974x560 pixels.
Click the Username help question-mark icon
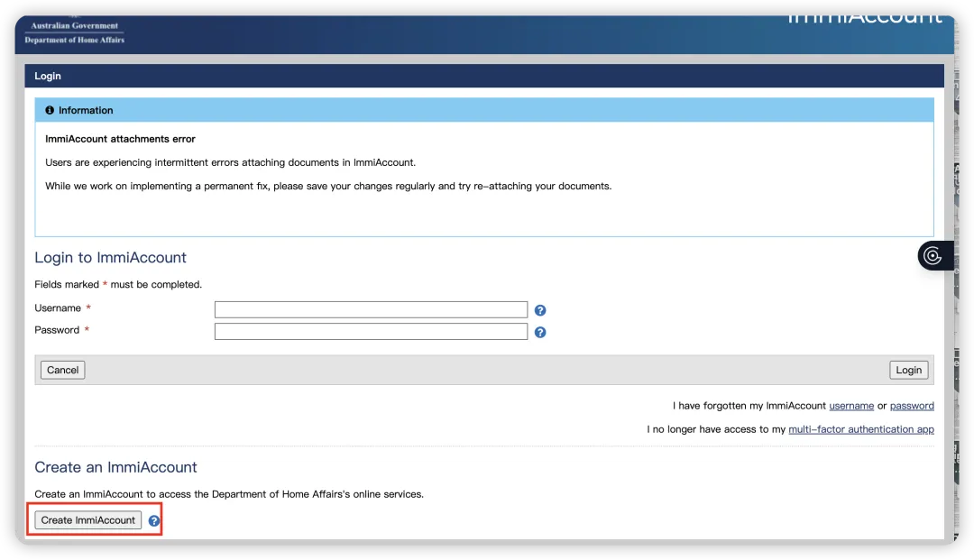(x=540, y=310)
